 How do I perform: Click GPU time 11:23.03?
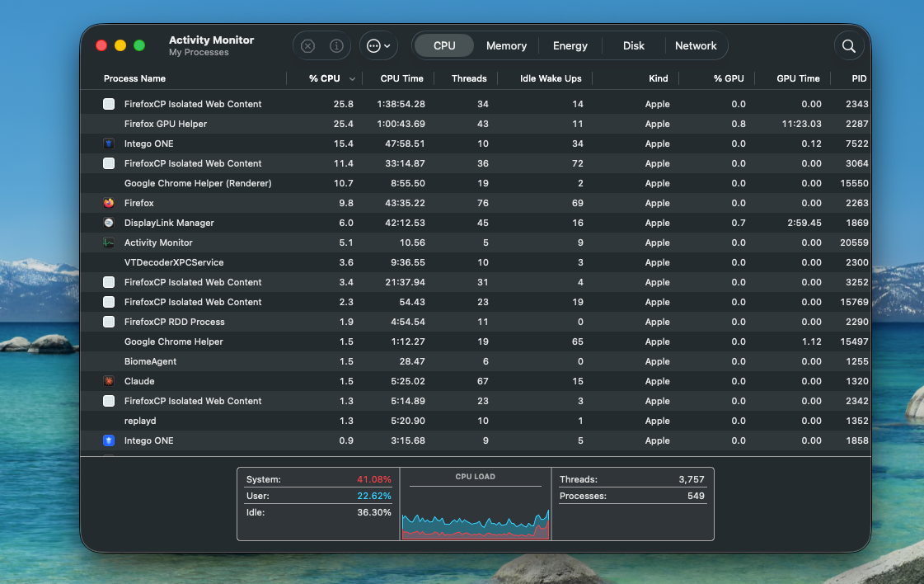click(801, 124)
